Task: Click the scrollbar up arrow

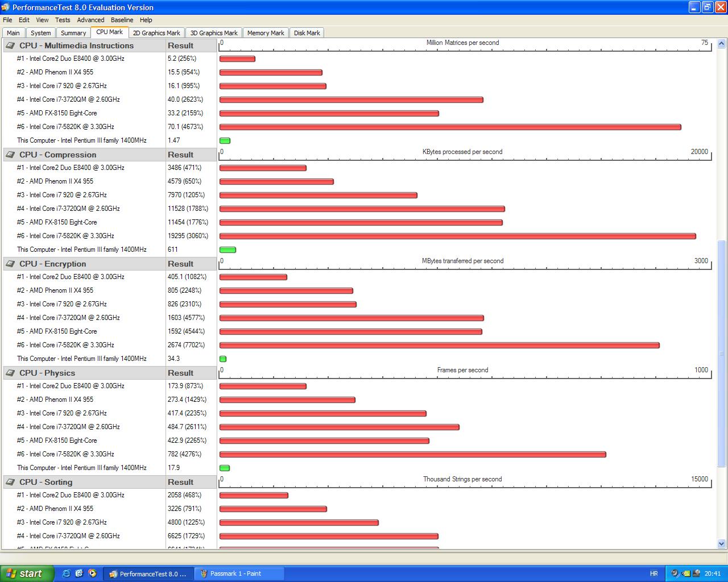Action: pyautogui.click(x=722, y=43)
